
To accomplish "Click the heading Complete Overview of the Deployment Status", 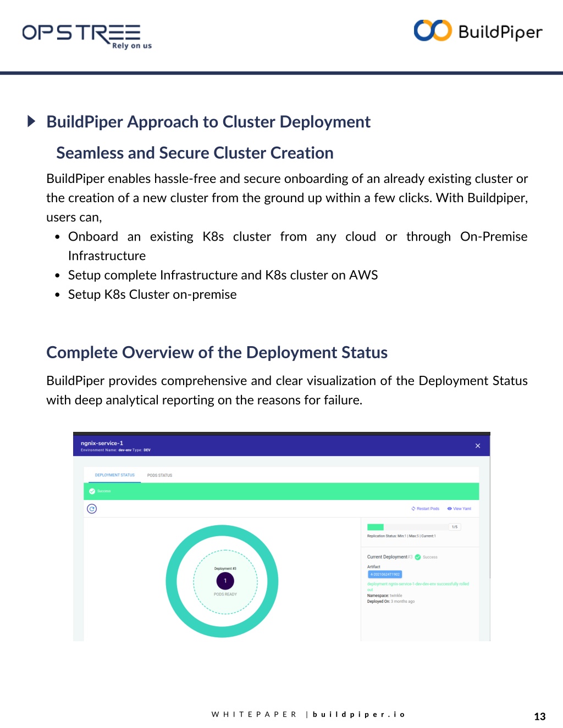I will click(217, 352).
